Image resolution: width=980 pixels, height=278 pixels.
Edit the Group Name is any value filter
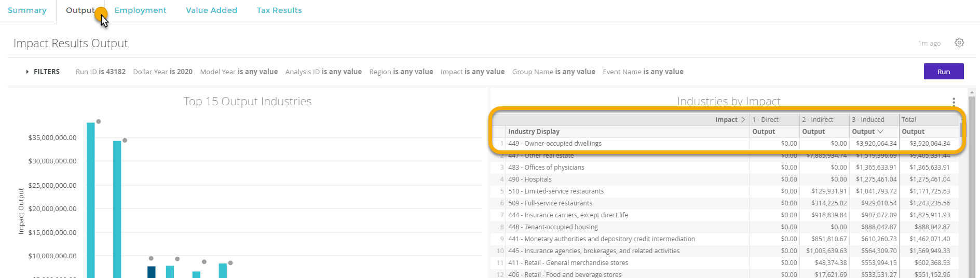click(554, 72)
